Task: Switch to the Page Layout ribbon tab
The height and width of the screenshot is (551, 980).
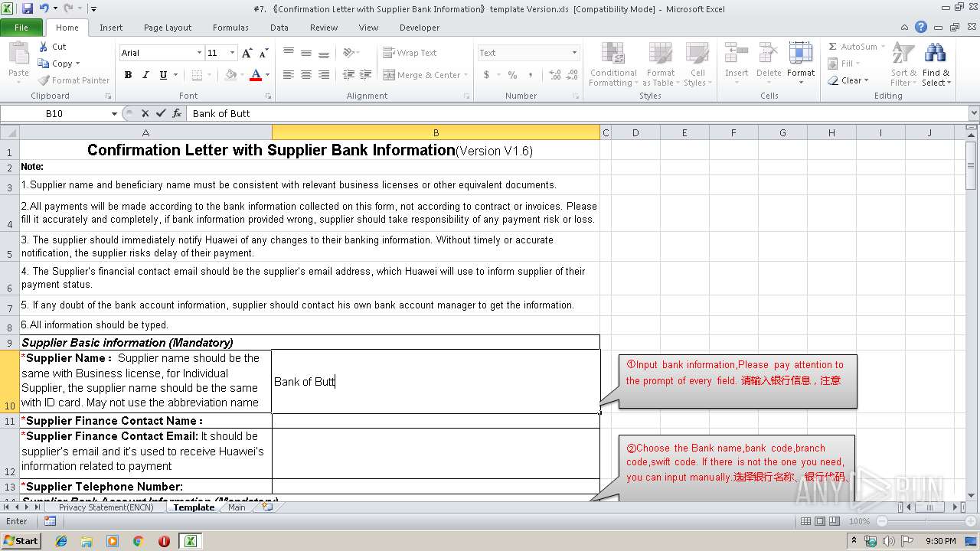Action: point(168,28)
